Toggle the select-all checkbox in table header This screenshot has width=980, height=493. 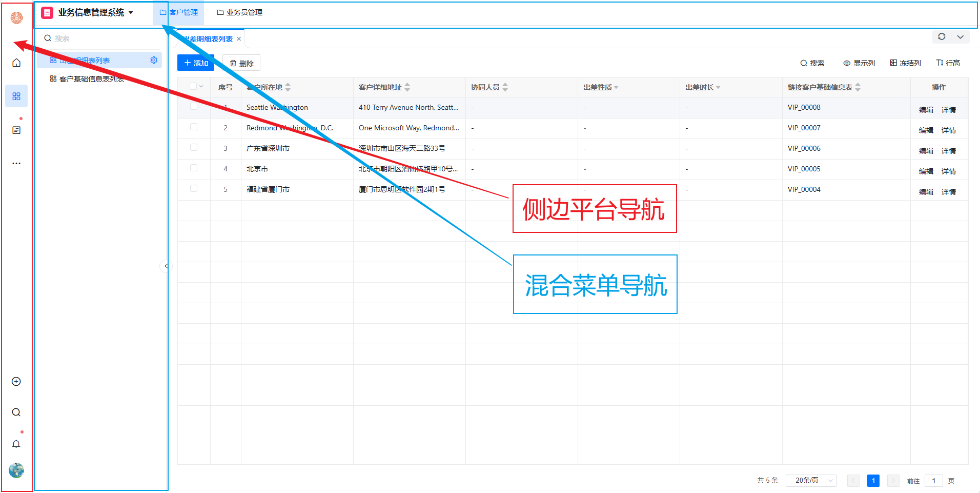[194, 87]
